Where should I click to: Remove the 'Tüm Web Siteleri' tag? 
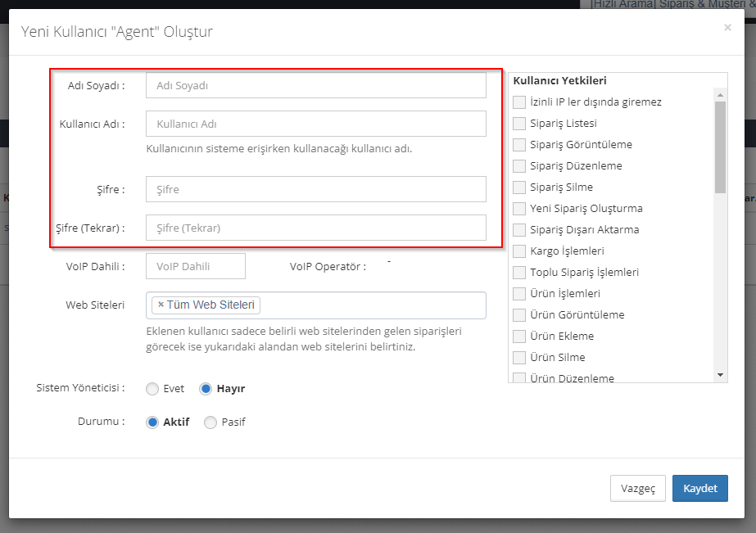161,305
